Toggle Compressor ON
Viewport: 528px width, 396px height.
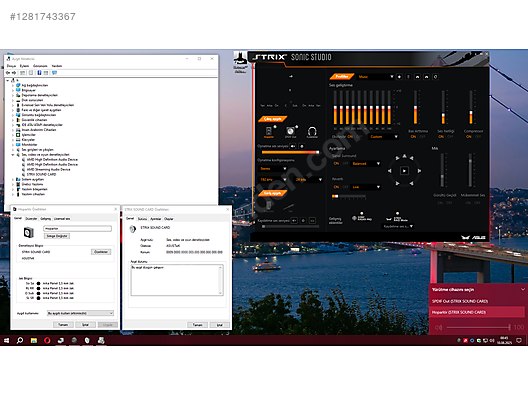click(468, 137)
